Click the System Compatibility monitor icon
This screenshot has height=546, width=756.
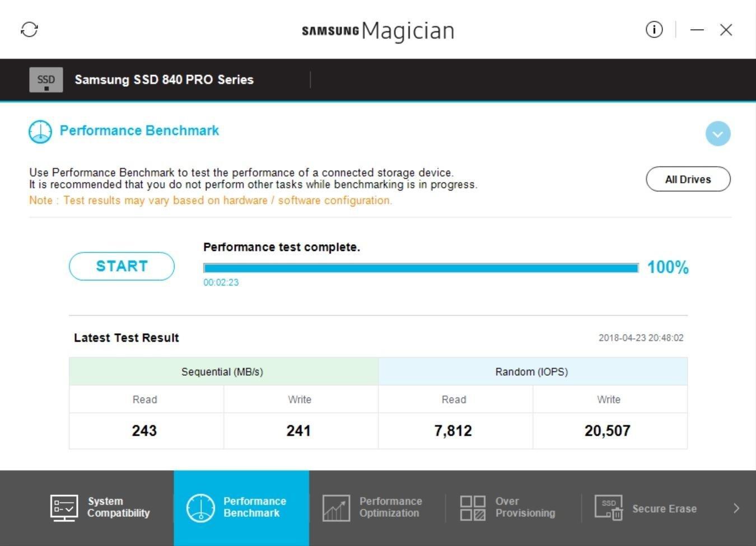pyautogui.click(x=64, y=507)
